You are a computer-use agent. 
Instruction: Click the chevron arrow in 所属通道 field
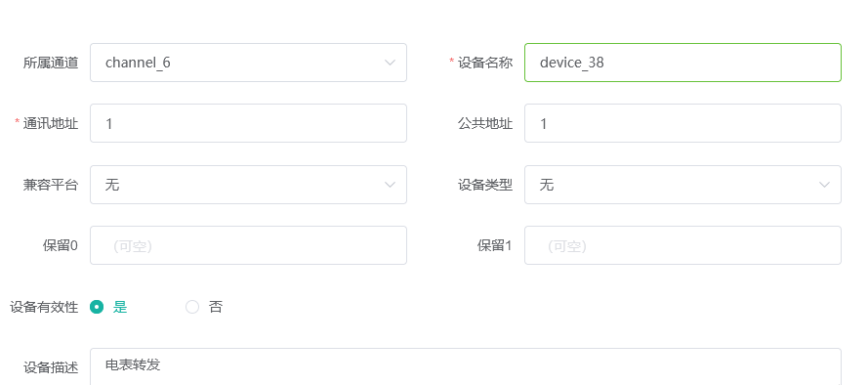[x=390, y=63]
